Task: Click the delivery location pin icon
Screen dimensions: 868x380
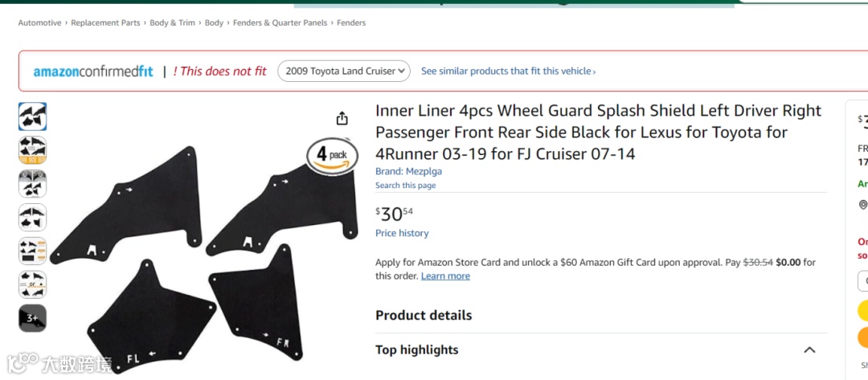Action: (863, 205)
